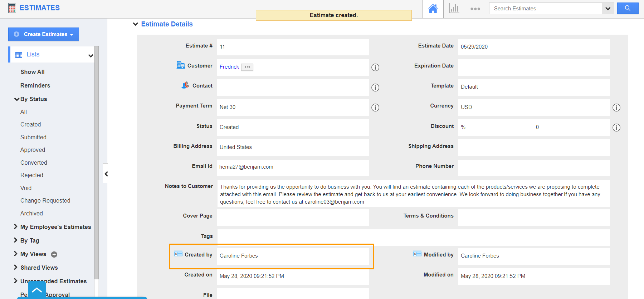644x299 pixels.
Task: Click the Estimate Details heading
Action: click(x=167, y=24)
